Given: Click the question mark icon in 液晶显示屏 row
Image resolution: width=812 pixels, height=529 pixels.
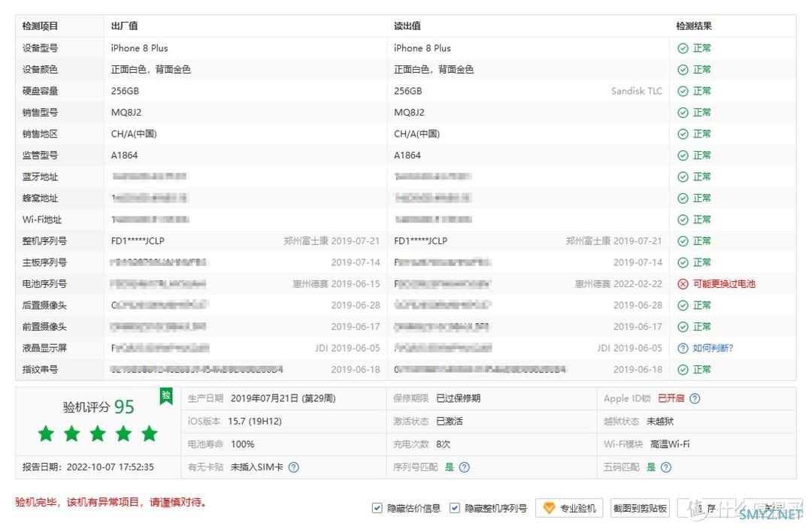Looking at the screenshot, I should coord(683,349).
